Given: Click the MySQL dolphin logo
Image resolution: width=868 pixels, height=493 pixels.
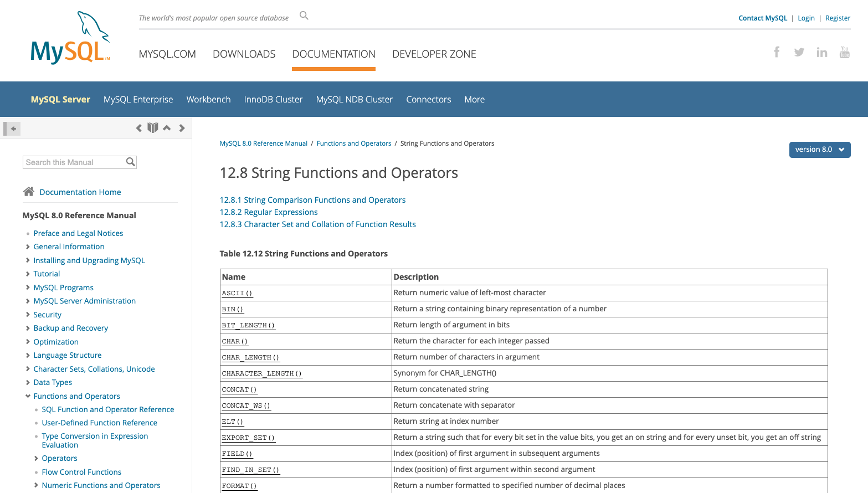Looking at the screenshot, I should tap(70, 38).
